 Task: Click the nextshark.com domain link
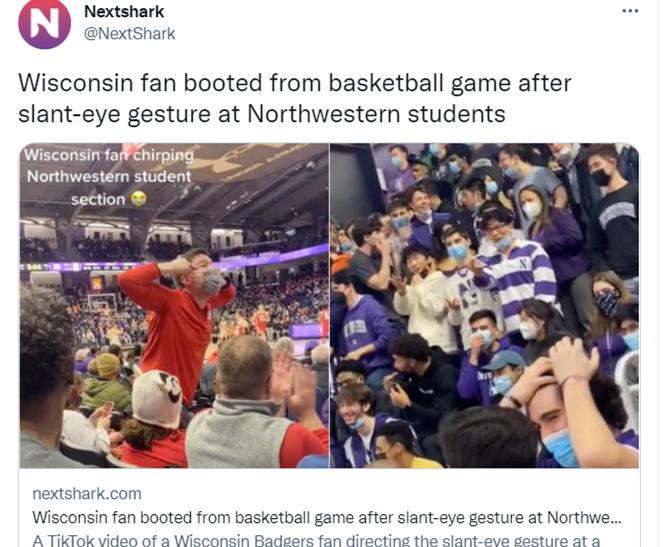[87, 494]
